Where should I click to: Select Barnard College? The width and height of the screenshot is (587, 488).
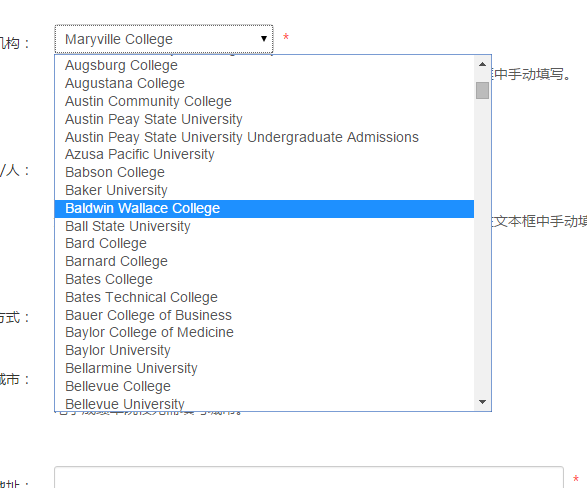point(264,261)
